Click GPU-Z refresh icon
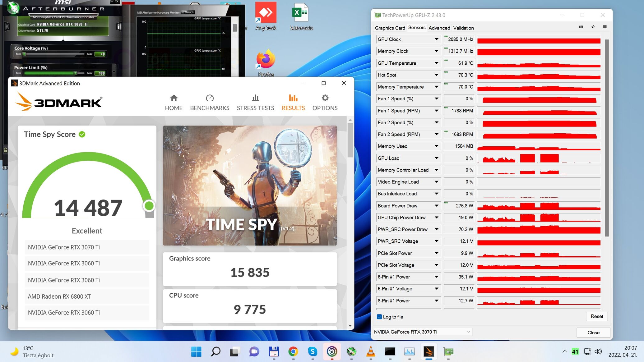This screenshot has width=644, height=362. coord(593,27)
